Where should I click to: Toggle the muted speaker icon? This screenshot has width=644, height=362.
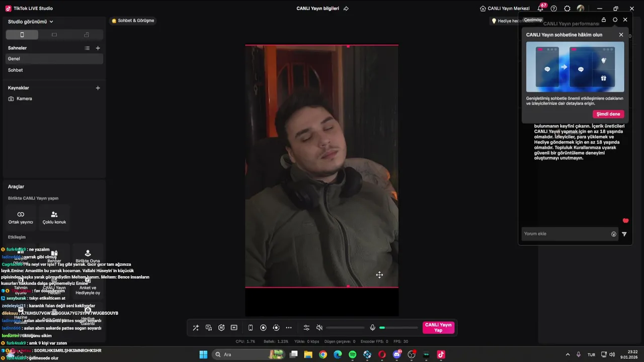click(319, 328)
